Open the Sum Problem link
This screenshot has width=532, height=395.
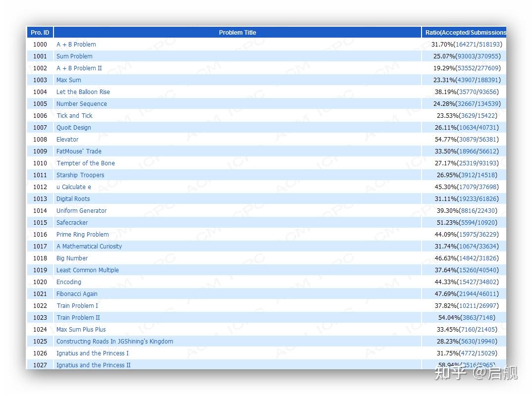pos(74,56)
